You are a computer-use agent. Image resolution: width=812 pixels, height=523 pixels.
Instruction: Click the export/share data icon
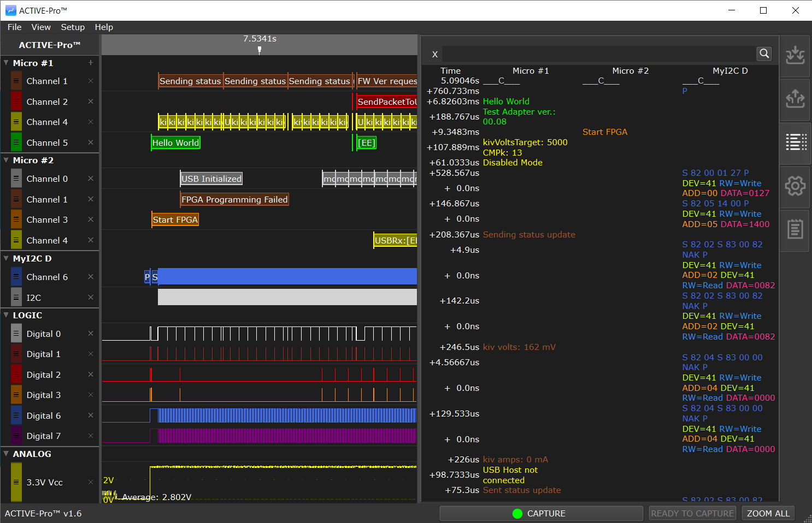[x=795, y=99]
